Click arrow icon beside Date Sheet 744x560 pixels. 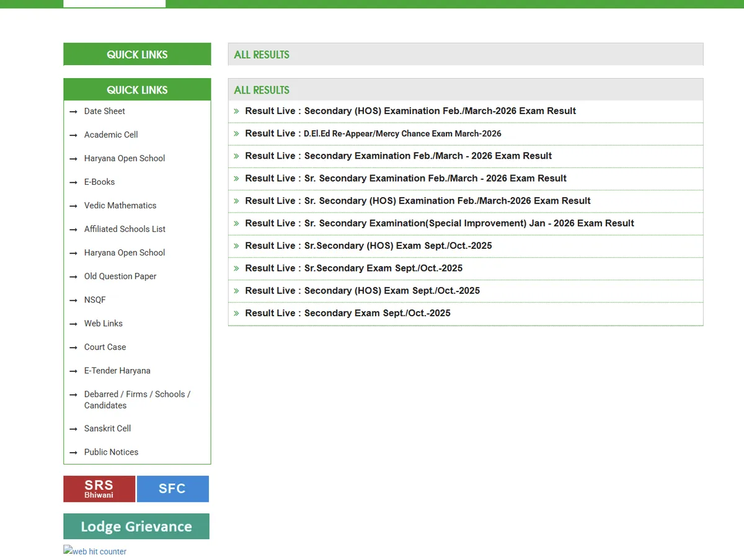[x=73, y=112]
